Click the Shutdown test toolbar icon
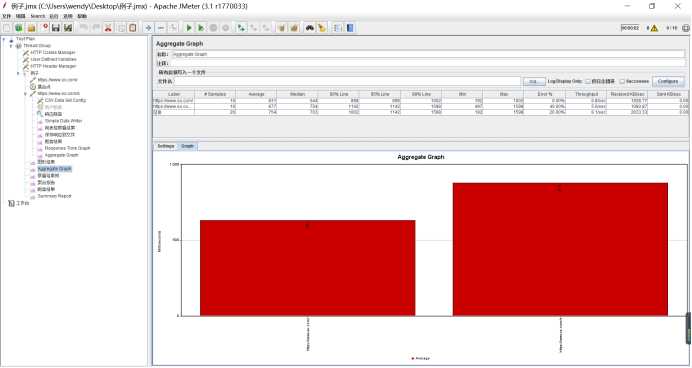Image resolution: width=692 pixels, height=368 pixels. pos(226,28)
